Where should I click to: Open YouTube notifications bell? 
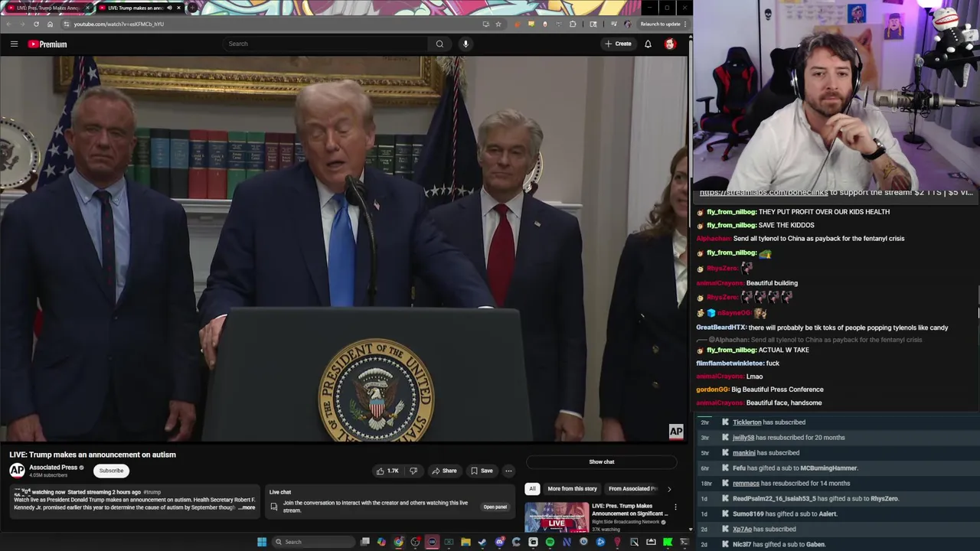[648, 44]
